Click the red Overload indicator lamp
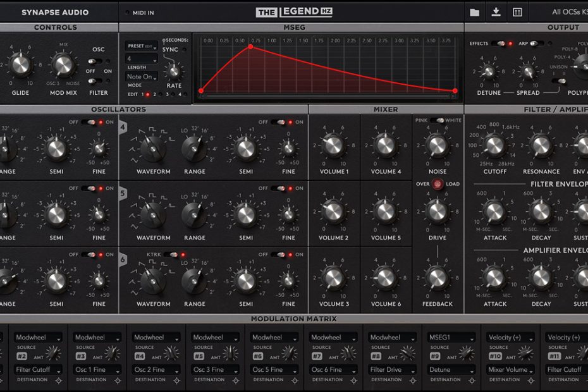 (437, 185)
